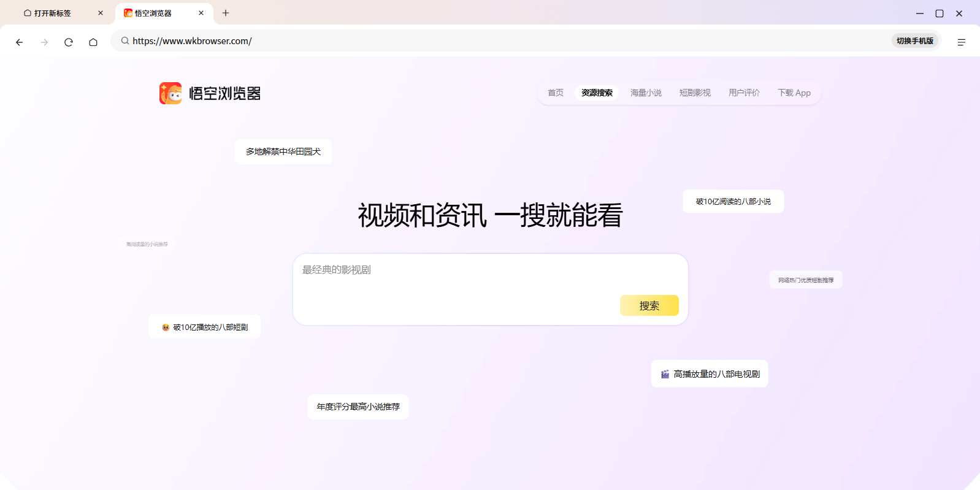Image resolution: width=980 pixels, height=490 pixels.
Task: Open the 首页 nav item
Action: tap(556, 93)
